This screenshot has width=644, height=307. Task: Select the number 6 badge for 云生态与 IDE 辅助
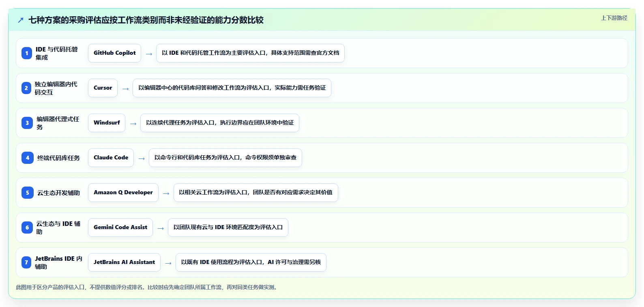[27, 228]
